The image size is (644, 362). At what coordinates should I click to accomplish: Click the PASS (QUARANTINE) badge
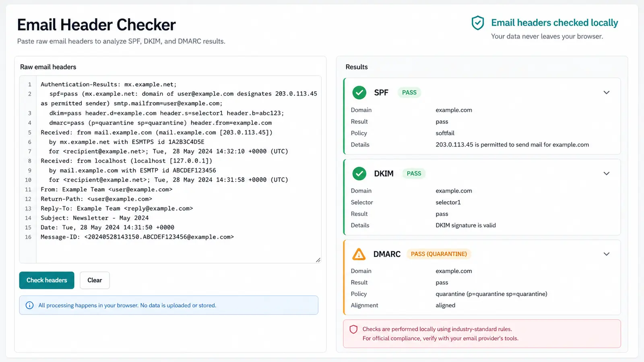point(439,254)
